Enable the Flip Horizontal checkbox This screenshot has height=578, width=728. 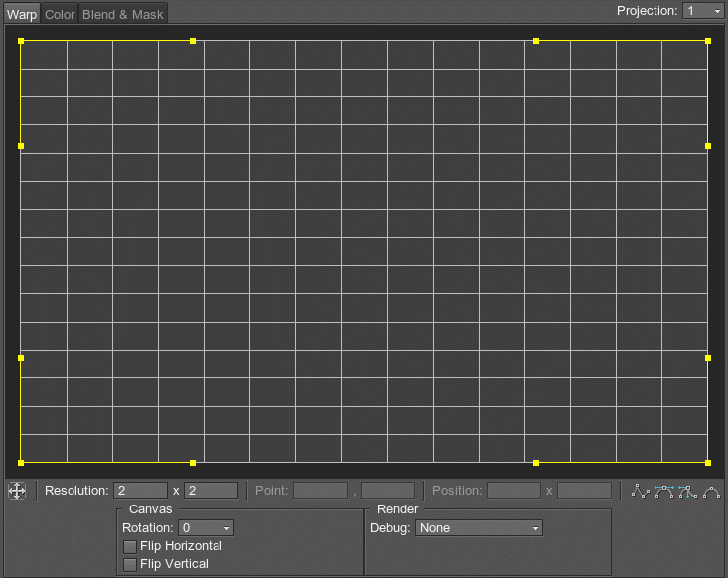(129, 546)
